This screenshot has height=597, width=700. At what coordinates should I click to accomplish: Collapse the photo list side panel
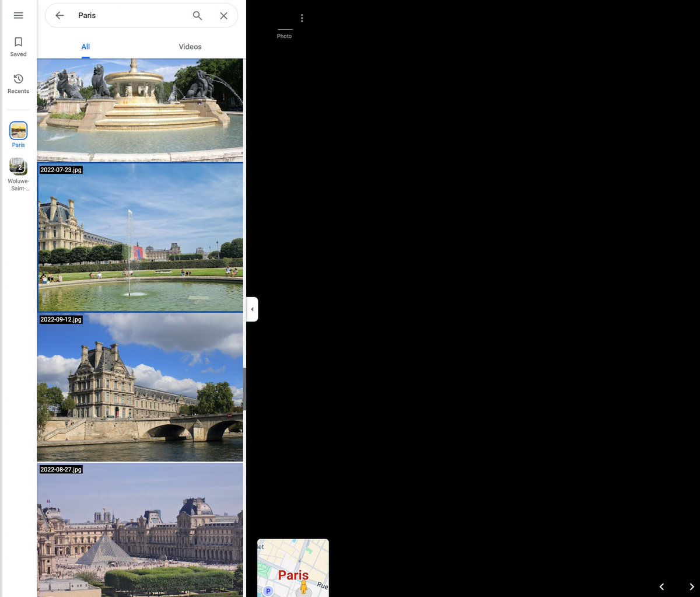coord(251,309)
